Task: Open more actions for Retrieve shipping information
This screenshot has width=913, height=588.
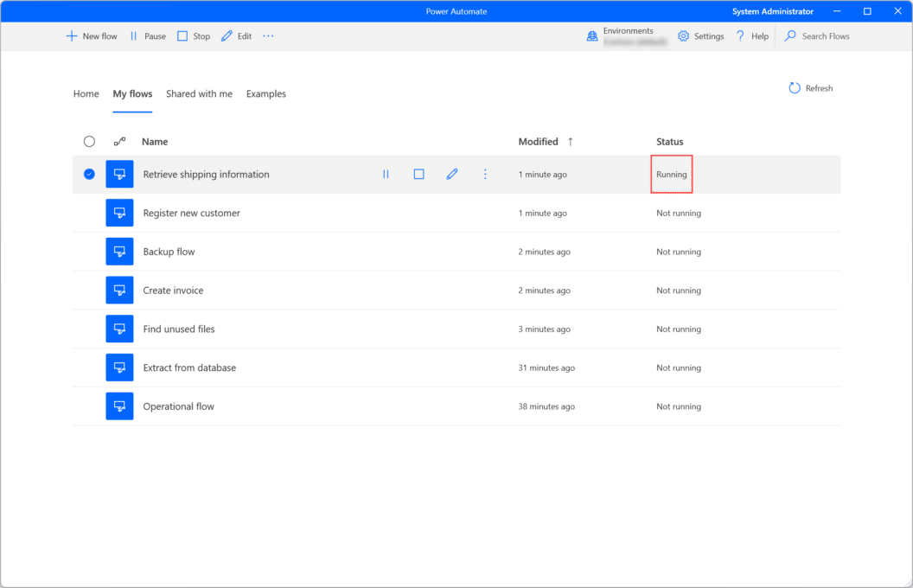Action: pyautogui.click(x=485, y=174)
